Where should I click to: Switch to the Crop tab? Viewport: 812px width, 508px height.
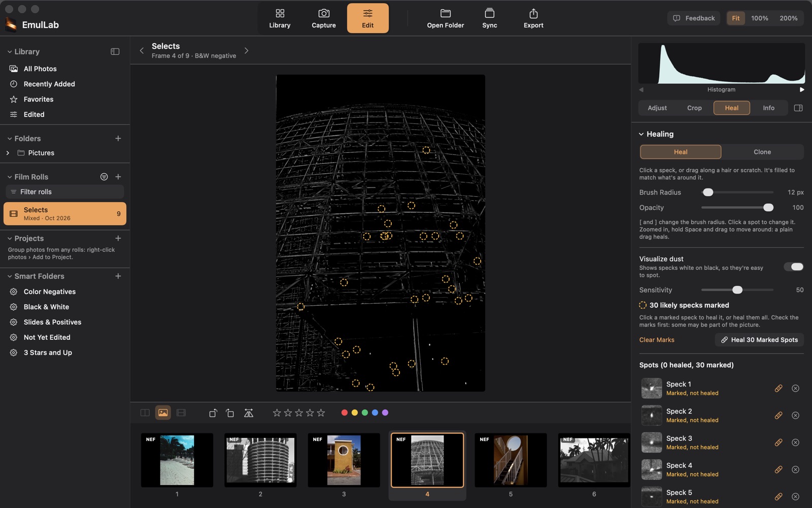pyautogui.click(x=694, y=108)
